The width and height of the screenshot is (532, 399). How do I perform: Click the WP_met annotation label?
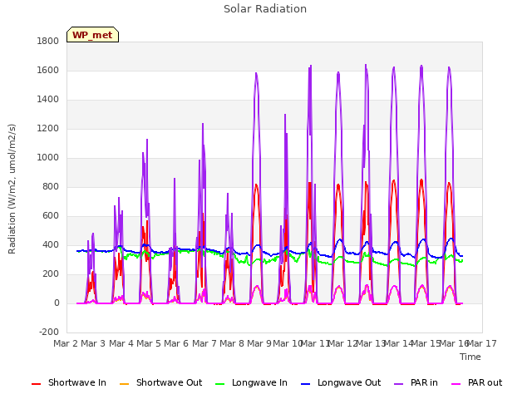tap(92, 35)
